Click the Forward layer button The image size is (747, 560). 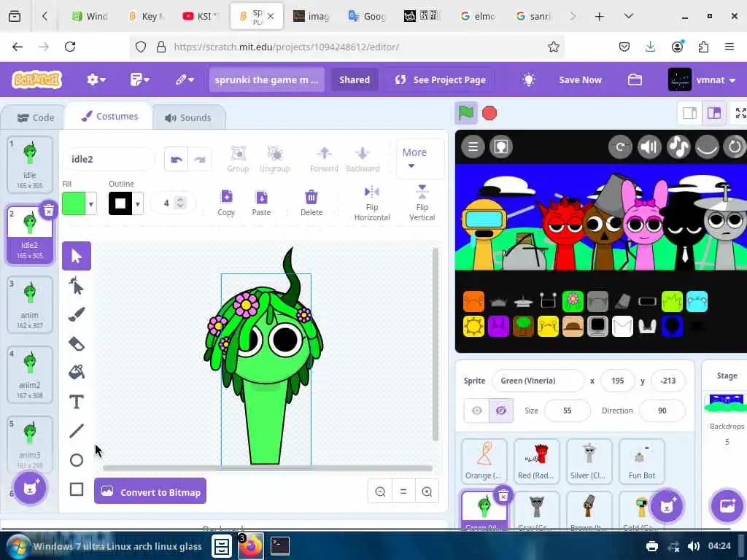(x=324, y=160)
